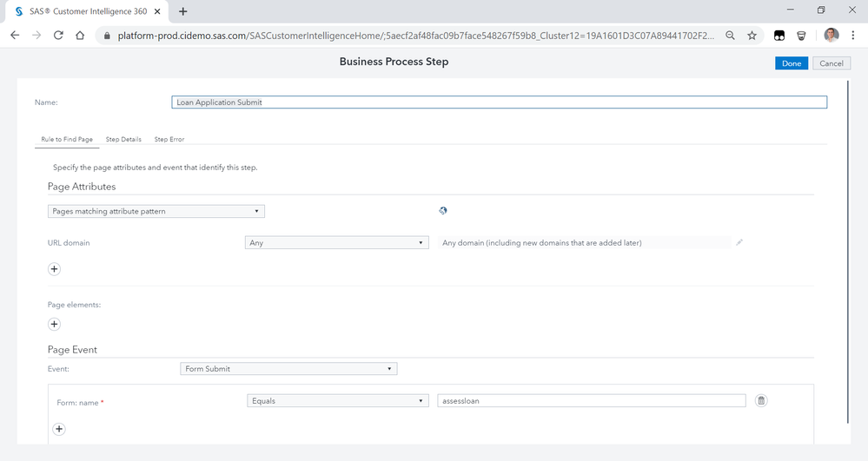Open a new browser tab
868x461 pixels.
pos(183,11)
